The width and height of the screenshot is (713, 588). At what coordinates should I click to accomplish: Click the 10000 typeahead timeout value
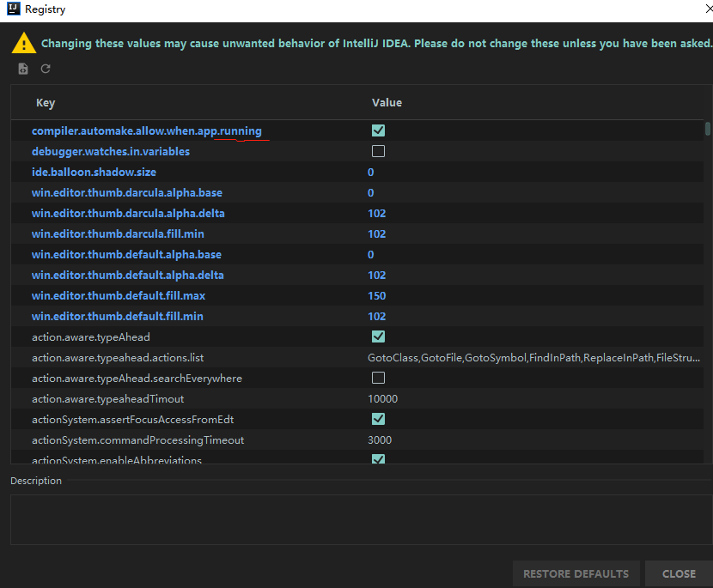(x=382, y=399)
